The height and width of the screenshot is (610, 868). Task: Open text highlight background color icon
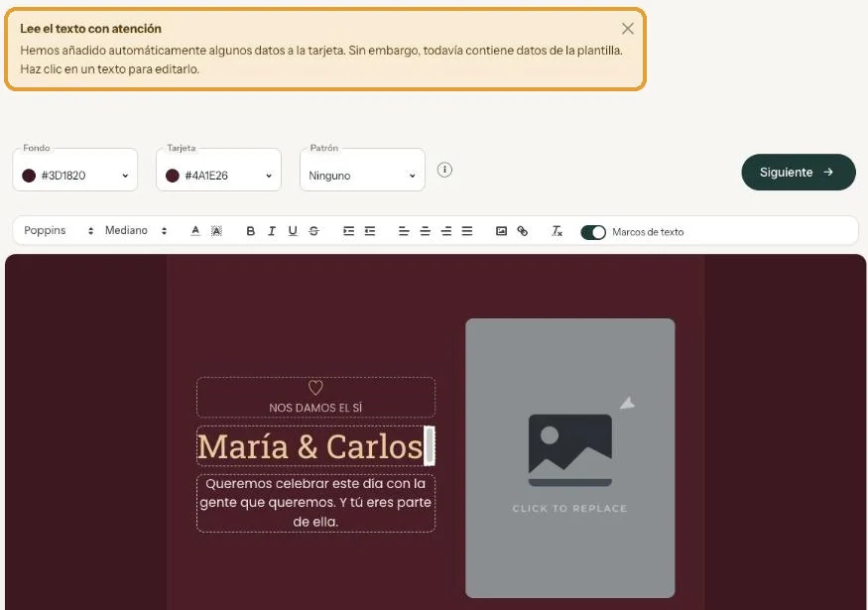click(216, 231)
